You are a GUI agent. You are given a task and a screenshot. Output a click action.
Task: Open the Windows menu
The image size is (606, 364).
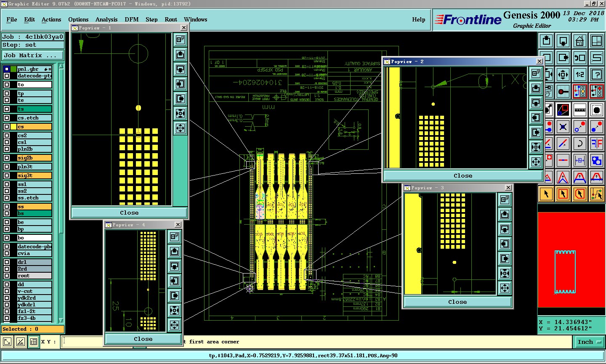tap(196, 19)
